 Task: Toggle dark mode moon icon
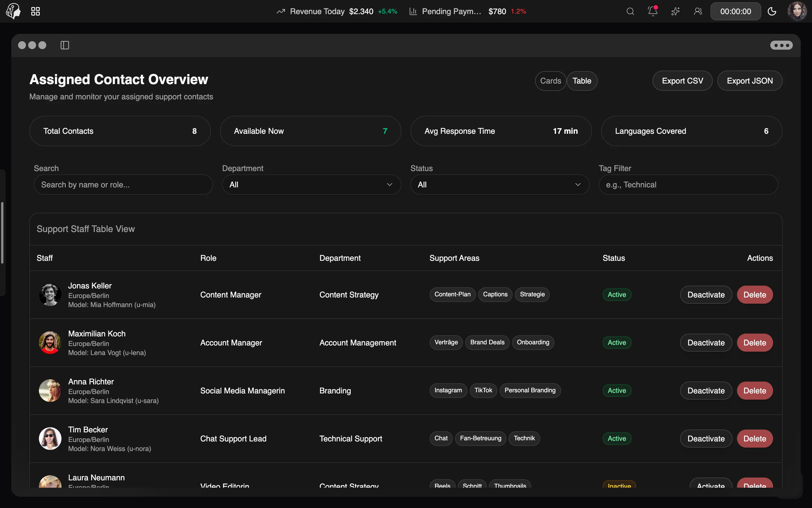(772, 11)
